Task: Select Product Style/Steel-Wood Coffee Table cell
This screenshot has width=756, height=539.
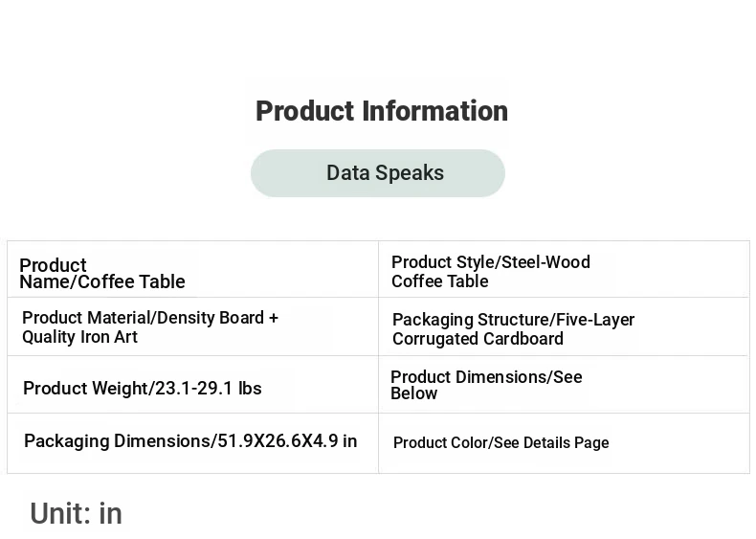Action: 564,269
